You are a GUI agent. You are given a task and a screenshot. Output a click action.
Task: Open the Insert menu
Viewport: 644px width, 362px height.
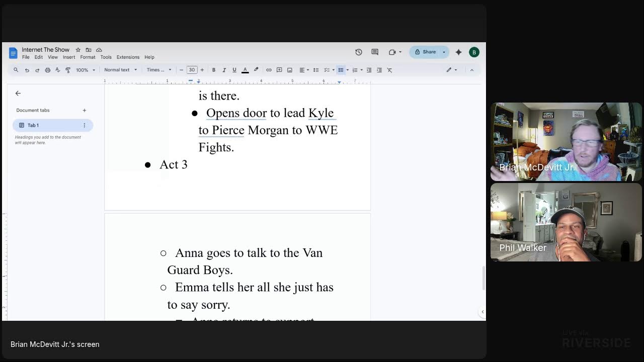69,57
